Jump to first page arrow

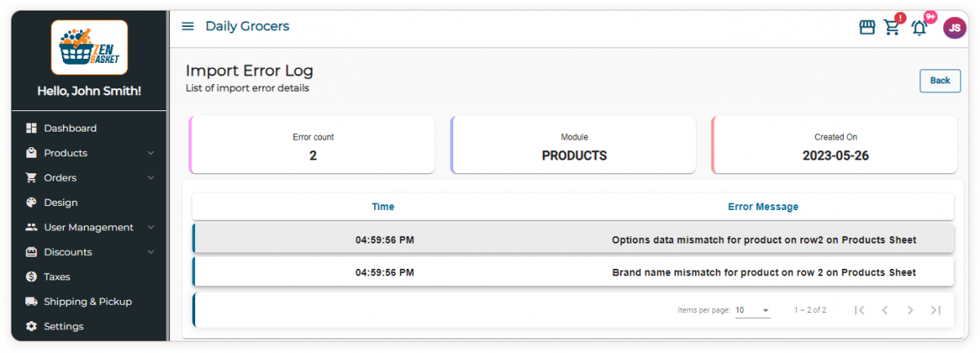859,311
